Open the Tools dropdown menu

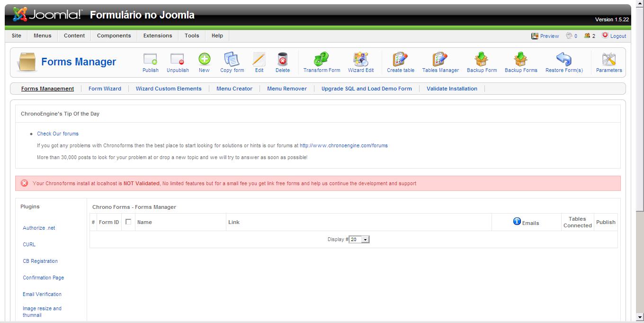click(192, 36)
